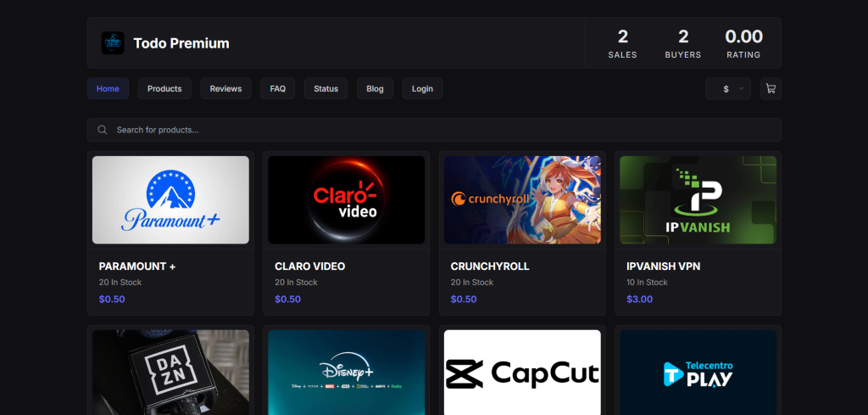Click the SALES count statistic
This screenshot has width=868, height=415.
point(623,44)
